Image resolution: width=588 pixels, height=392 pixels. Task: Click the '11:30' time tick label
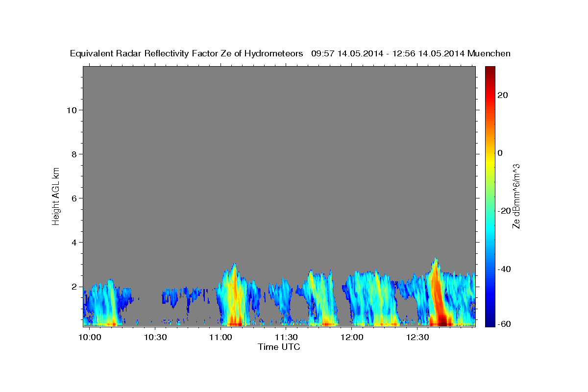click(287, 338)
